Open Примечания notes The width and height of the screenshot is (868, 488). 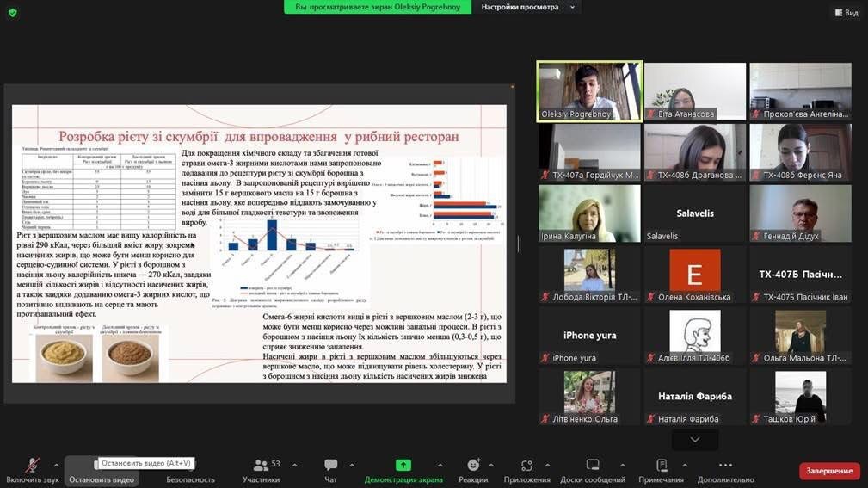click(661, 471)
